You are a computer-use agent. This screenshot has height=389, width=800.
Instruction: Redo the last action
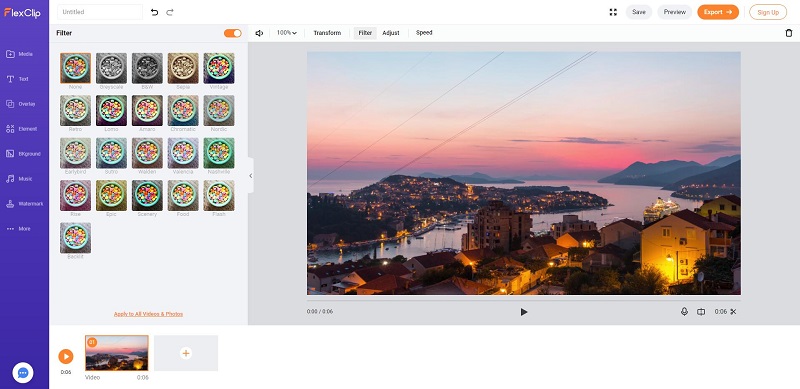170,12
